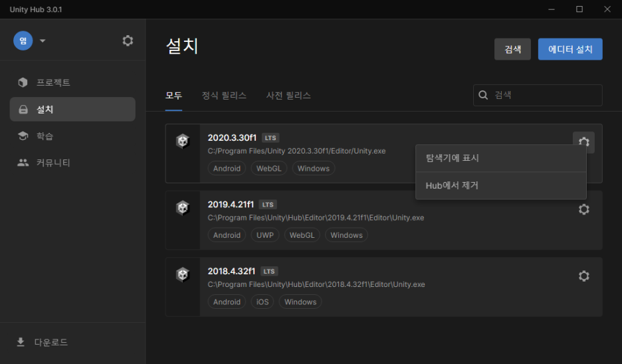Click the 설치 drive icon
This screenshot has width=622, height=364.
pyautogui.click(x=23, y=110)
